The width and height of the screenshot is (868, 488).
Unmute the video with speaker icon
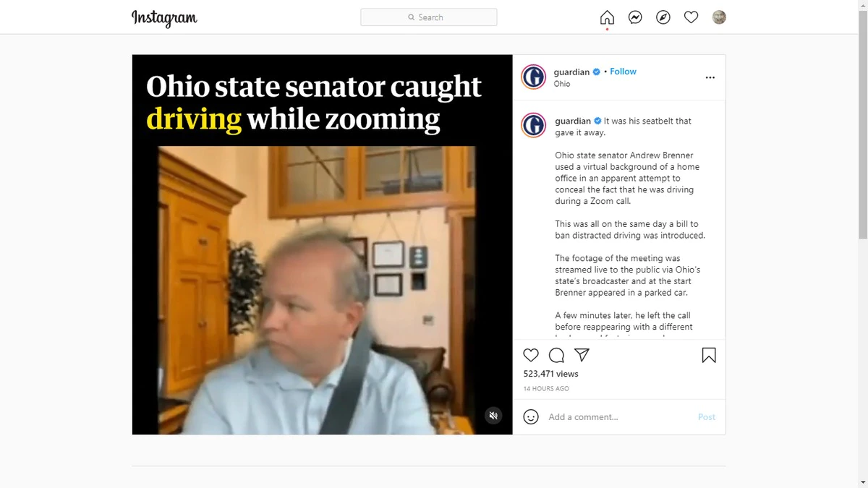tap(493, 416)
